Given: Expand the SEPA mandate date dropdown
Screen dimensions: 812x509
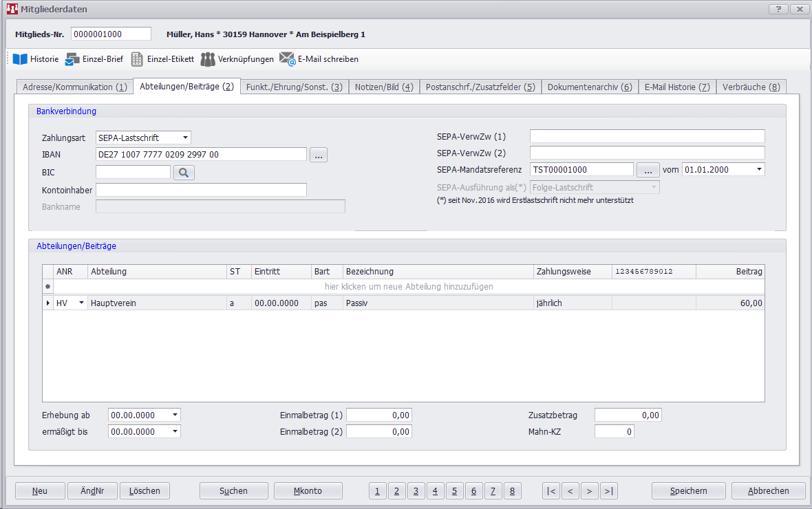Looking at the screenshot, I should pyautogui.click(x=758, y=169).
